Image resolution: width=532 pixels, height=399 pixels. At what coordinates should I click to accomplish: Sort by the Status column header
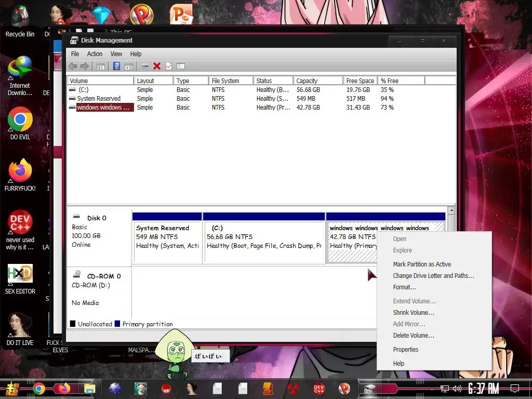[273, 81]
